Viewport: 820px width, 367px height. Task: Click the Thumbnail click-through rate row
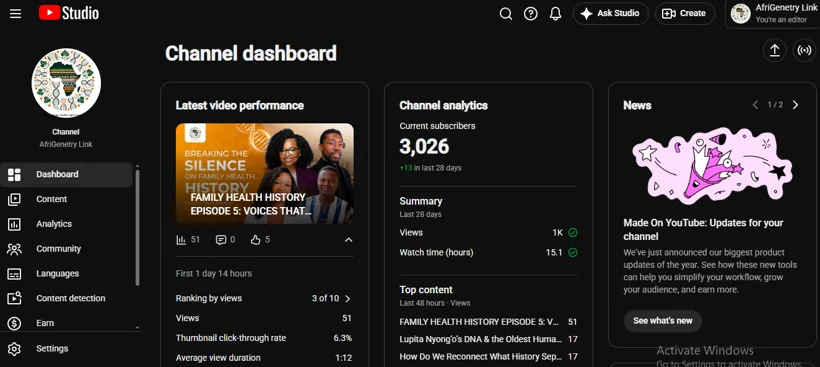pos(264,338)
